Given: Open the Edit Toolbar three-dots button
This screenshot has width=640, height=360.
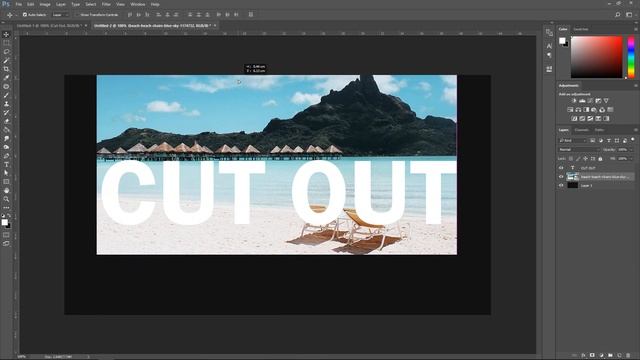Looking at the screenshot, I should [x=6, y=207].
